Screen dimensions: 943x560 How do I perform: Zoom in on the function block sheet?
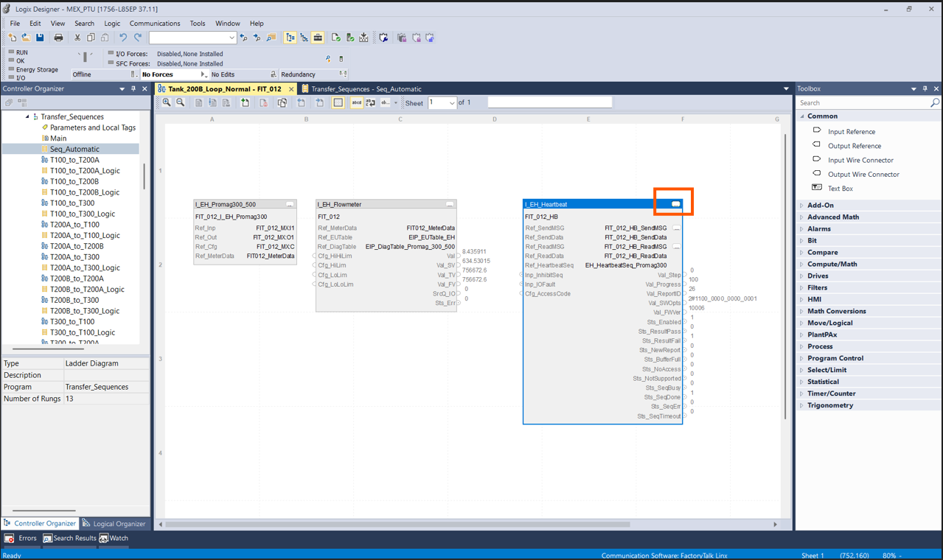tap(167, 103)
